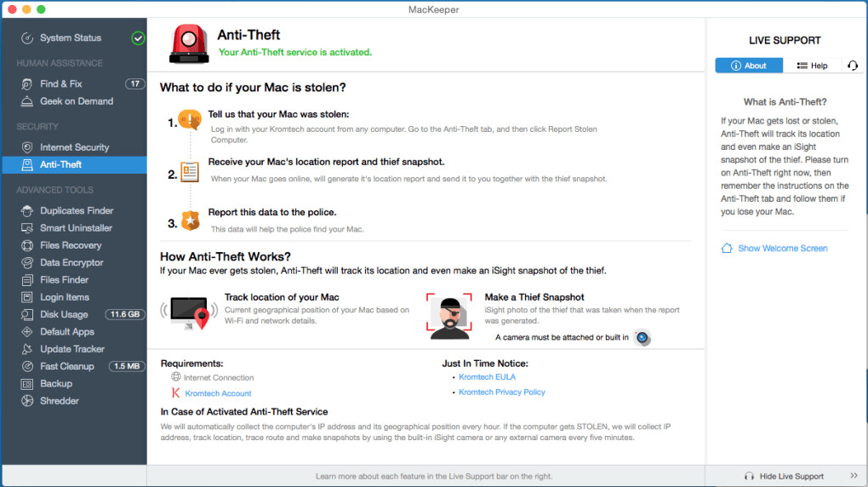Click 'Track location of your Mac' heading

pyautogui.click(x=282, y=297)
